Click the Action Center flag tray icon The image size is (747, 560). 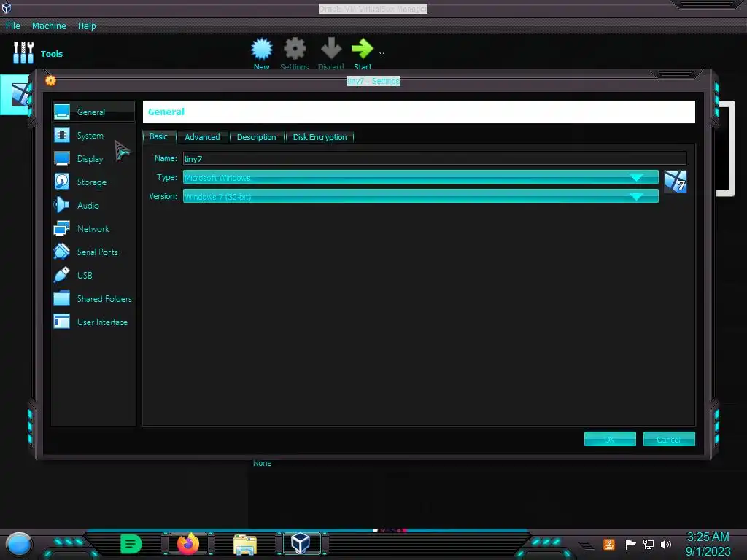[x=631, y=544]
